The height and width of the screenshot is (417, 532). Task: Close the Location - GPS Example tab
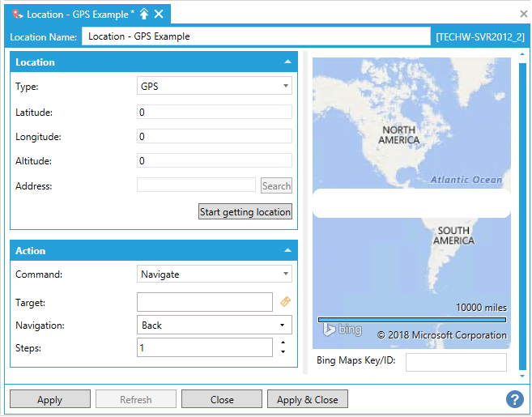(159, 14)
